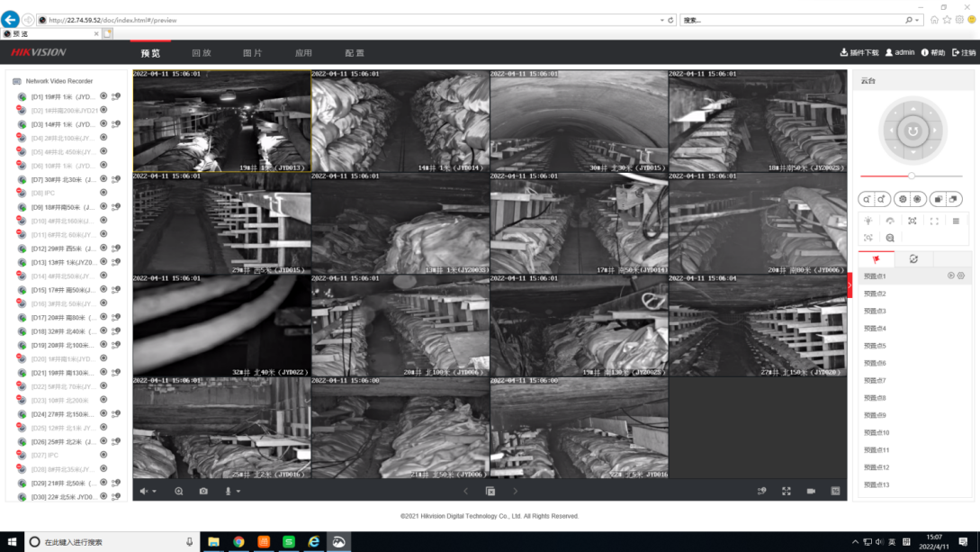The height and width of the screenshot is (552, 980).
Task: Zoom in with PTZ zoom plus
Action: pos(882,199)
